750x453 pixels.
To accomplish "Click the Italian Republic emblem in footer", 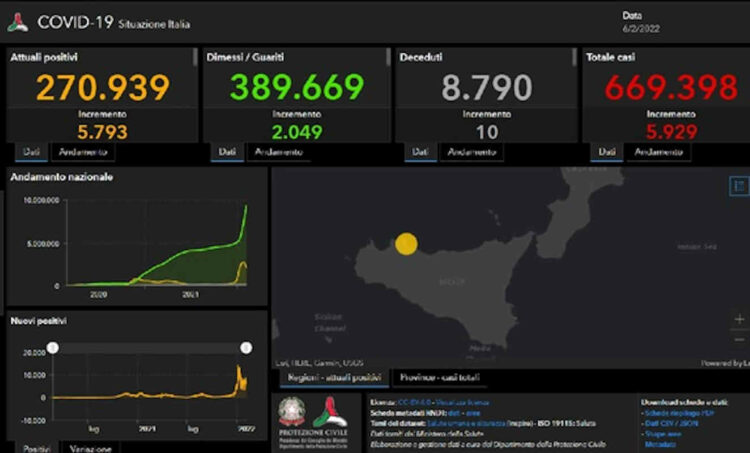I will click(x=294, y=411).
